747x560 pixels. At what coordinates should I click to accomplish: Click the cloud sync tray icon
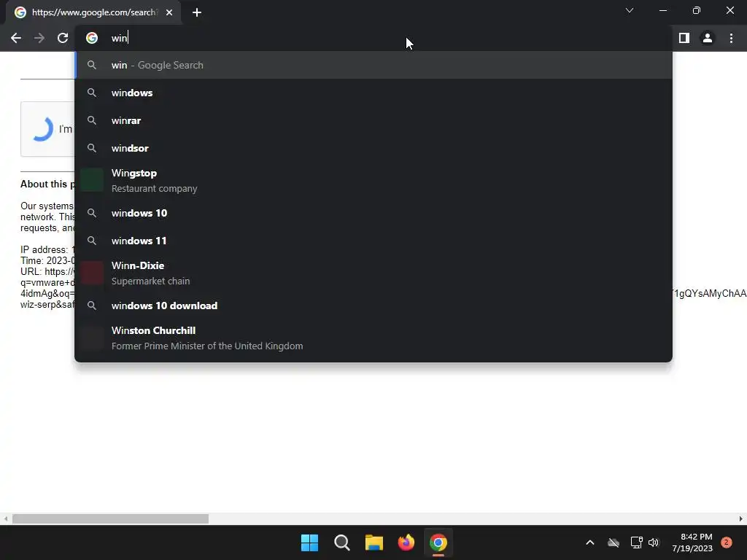614,542
